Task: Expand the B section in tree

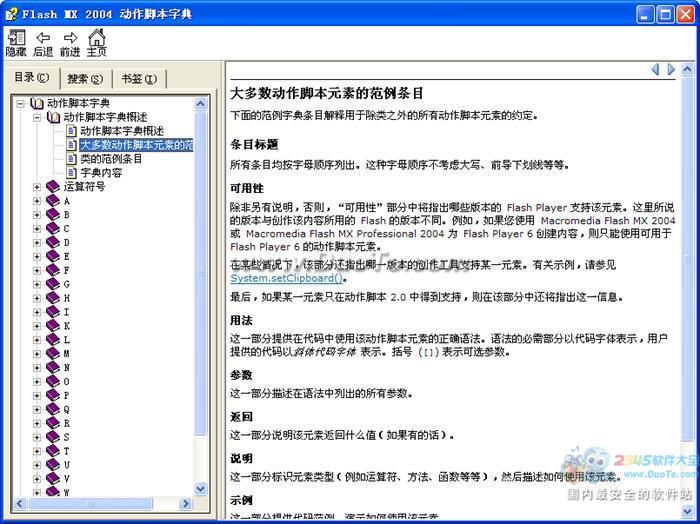Action: coord(37,215)
